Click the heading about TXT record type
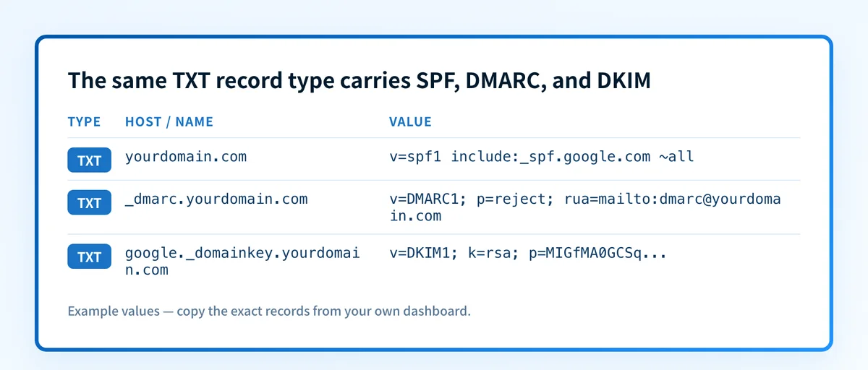The height and width of the screenshot is (370, 868). 359,80
